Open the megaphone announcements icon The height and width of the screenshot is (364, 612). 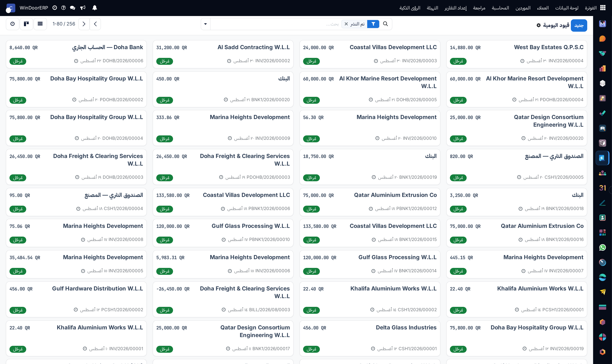tap(83, 8)
